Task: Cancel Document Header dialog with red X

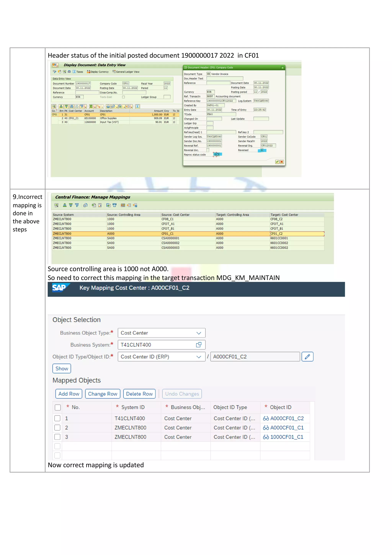Action: 282,162
